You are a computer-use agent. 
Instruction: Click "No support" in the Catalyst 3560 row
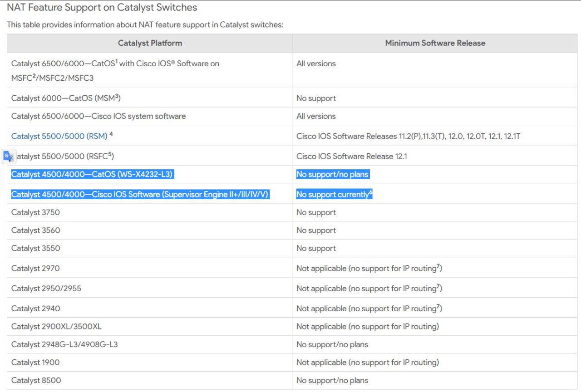pyautogui.click(x=316, y=230)
